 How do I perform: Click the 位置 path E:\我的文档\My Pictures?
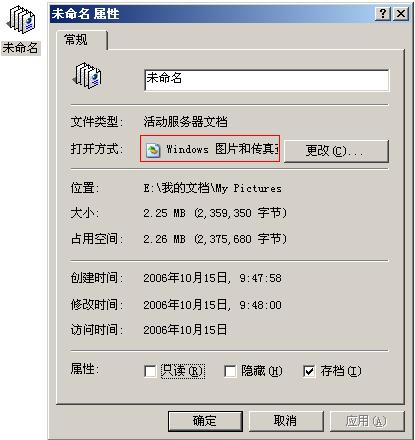[x=212, y=188]
